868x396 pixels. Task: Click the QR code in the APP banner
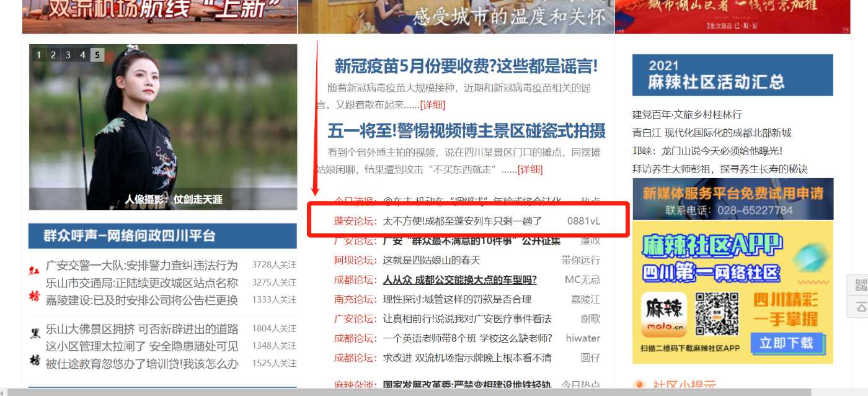716,314
